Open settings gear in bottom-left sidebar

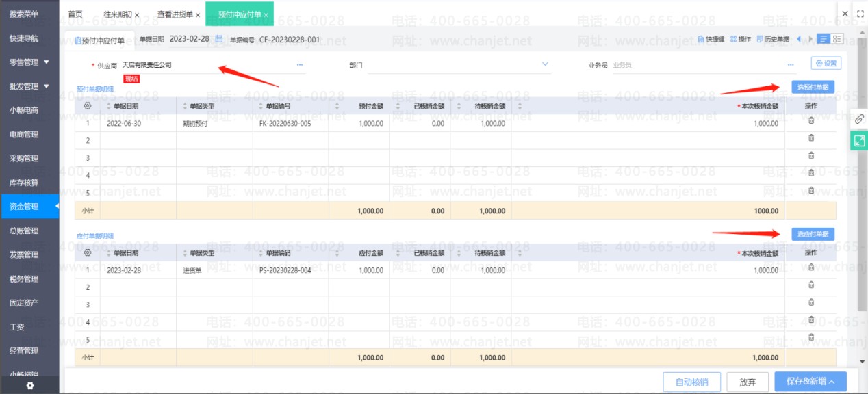(29, 386)
